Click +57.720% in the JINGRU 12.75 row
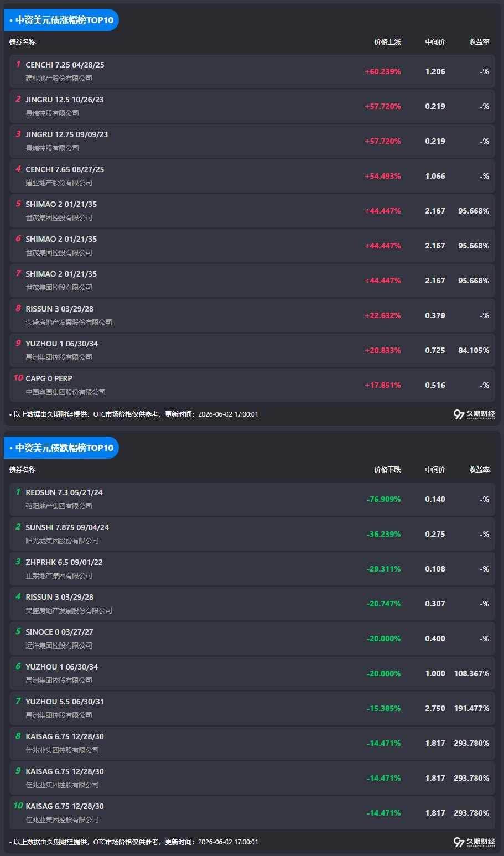Image resolution: width=504 pixels, height=856 pixels. point(383,141)
